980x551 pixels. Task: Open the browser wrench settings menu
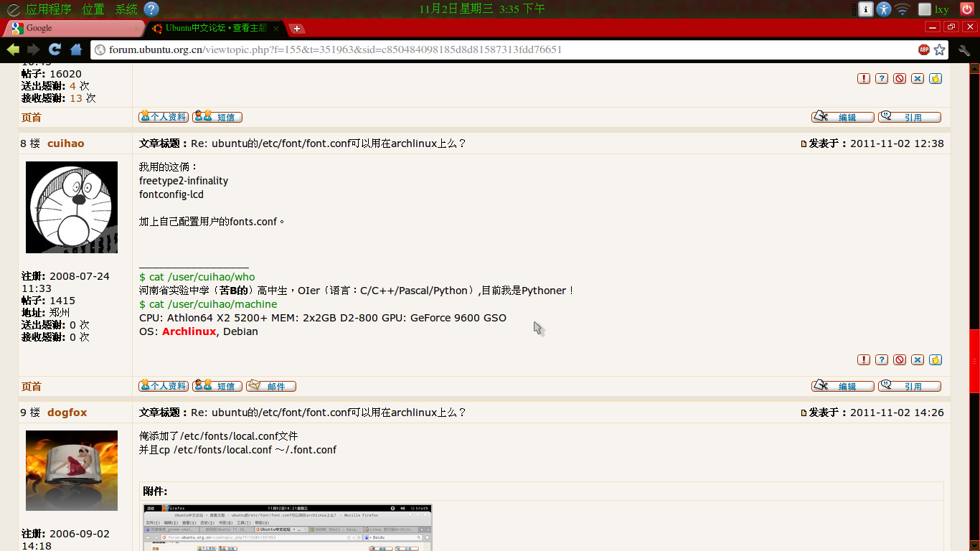pyautogui.click(x=964, y=50)
